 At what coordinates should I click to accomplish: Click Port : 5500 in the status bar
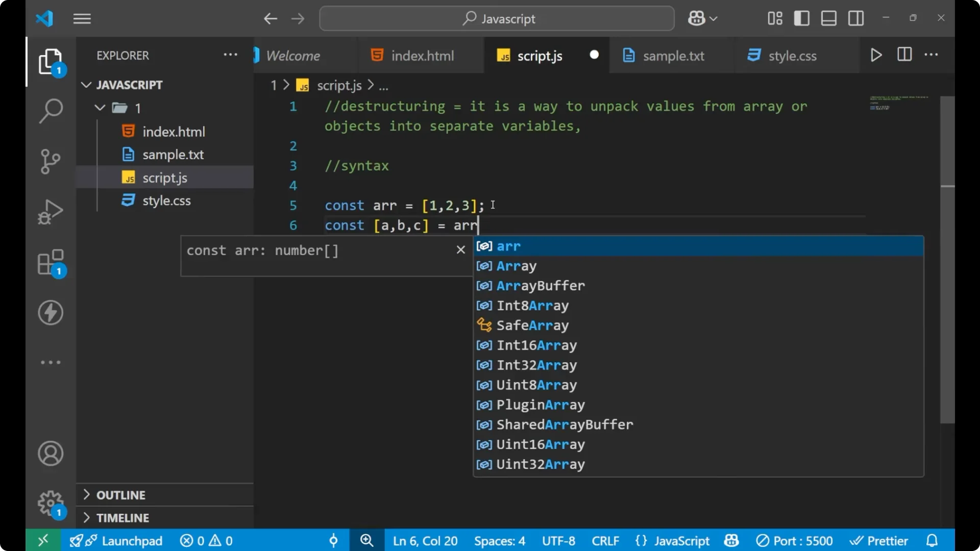point(794,540)
